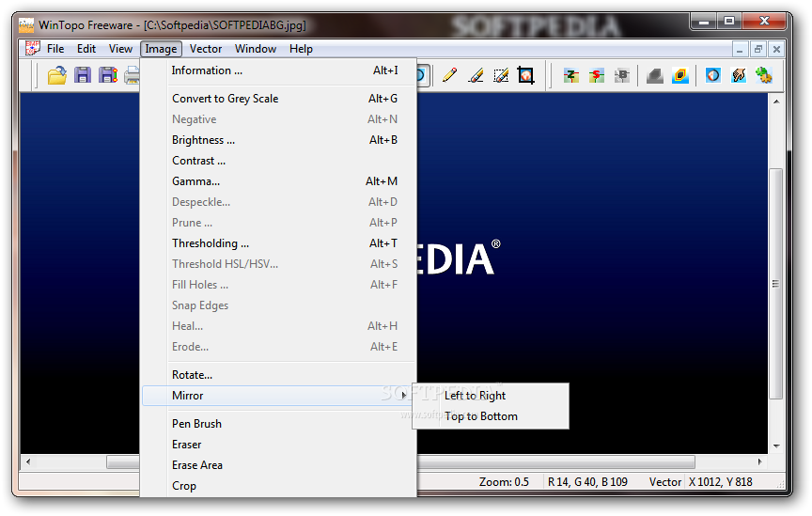Choose Erase Area menu entry
Screen dimensions: 812x516
[x=279, y=465]
